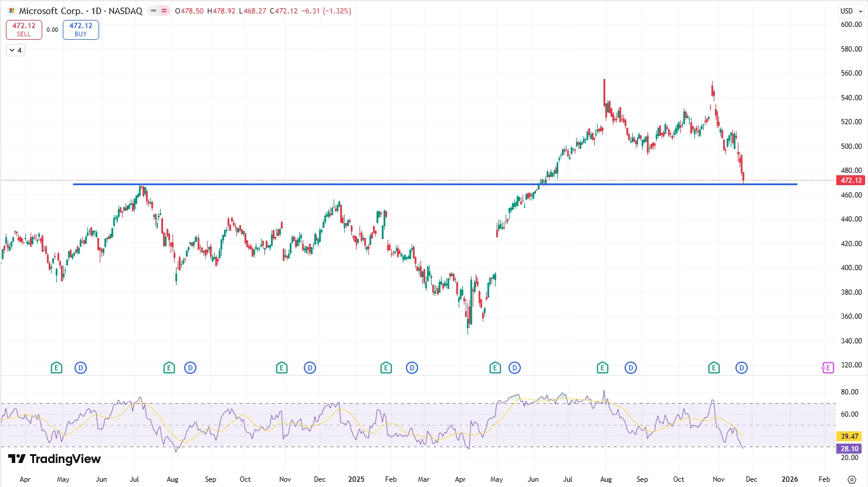Click the Mar label on the time axis
868x487 pixels.
(x=423, y=479)
